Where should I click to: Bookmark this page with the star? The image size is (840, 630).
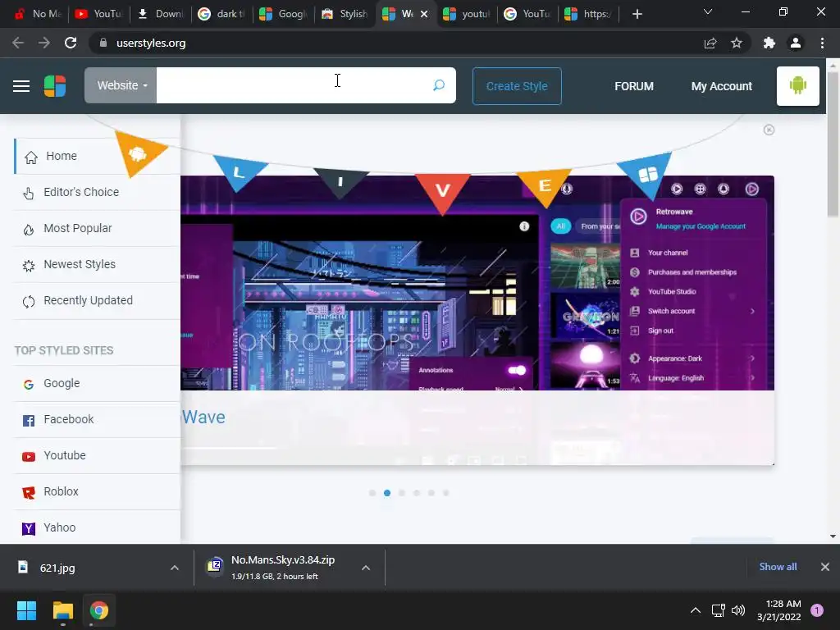(737, 43)
